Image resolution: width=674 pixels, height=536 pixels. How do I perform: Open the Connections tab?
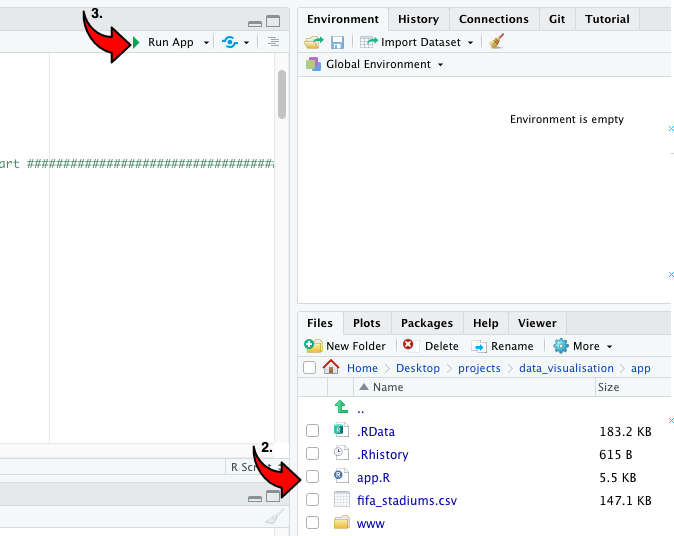pyautogui.click(x=493, y=19)
